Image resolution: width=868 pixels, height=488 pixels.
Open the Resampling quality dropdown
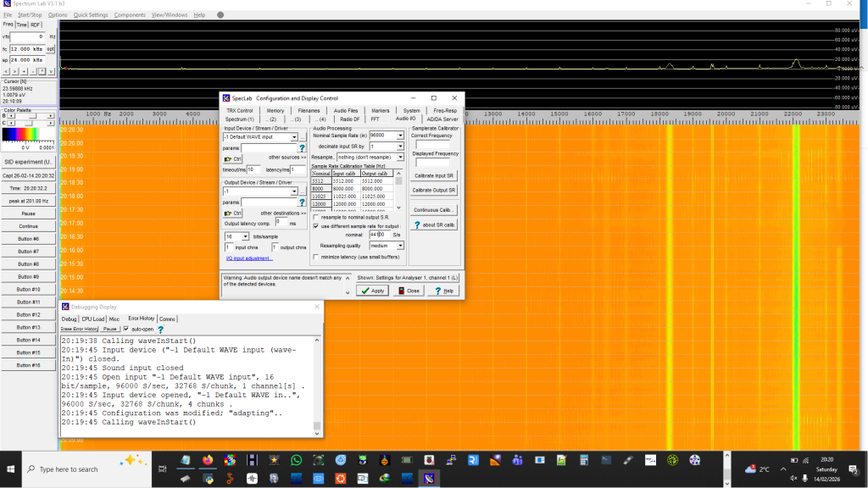pos(400,246)
